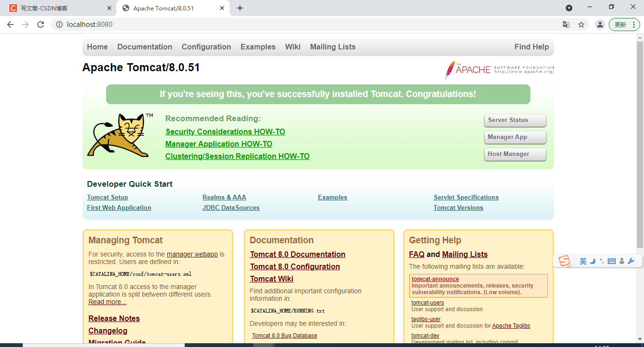
Task: Close the Apache Tomcat/8.0.51 tab
Action: click(222, 8)
